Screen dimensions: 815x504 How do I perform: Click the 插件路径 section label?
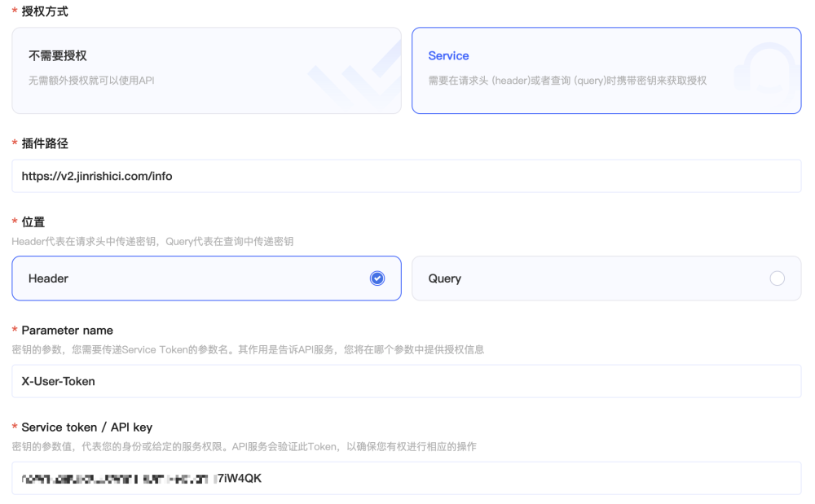(45, 143)
